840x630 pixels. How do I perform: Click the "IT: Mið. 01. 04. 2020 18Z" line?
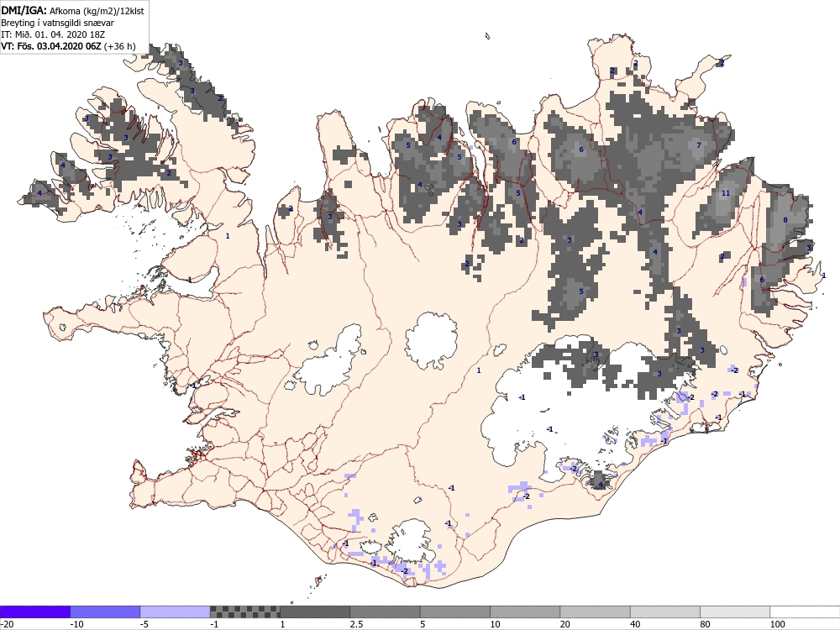pos(53,34)
